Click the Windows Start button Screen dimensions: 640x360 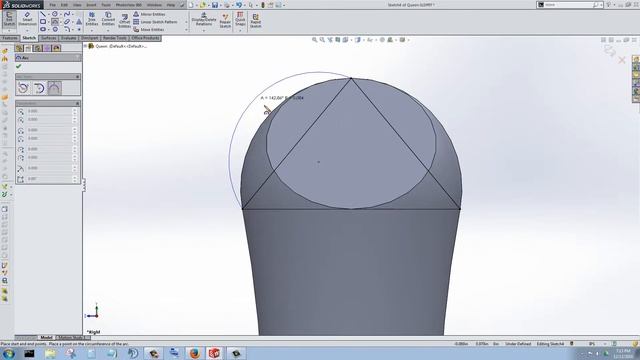(9, 353)
